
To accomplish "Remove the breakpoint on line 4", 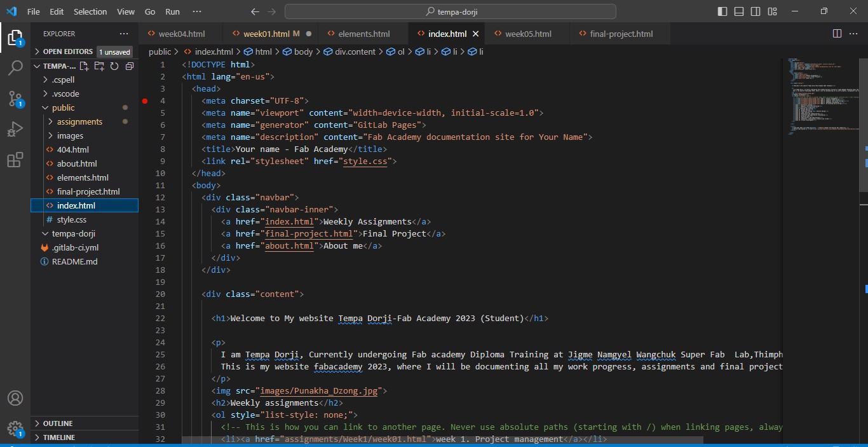I will click(145, 101).
